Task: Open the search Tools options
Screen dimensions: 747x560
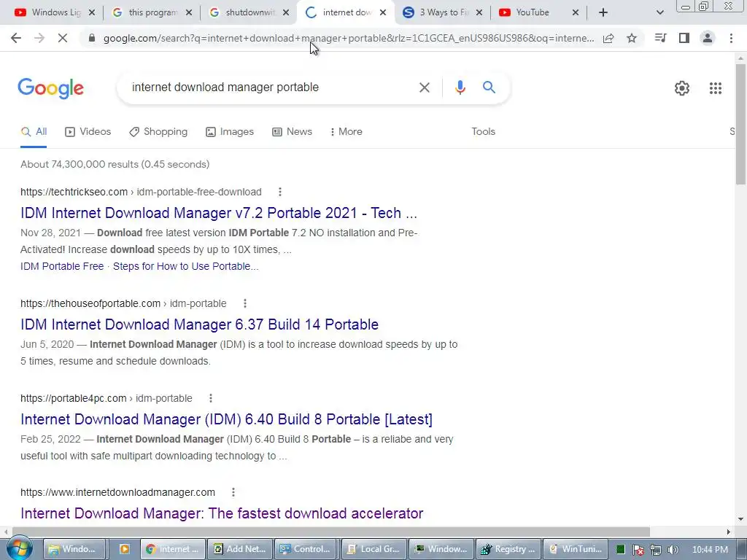Action: tap(483, 132)
